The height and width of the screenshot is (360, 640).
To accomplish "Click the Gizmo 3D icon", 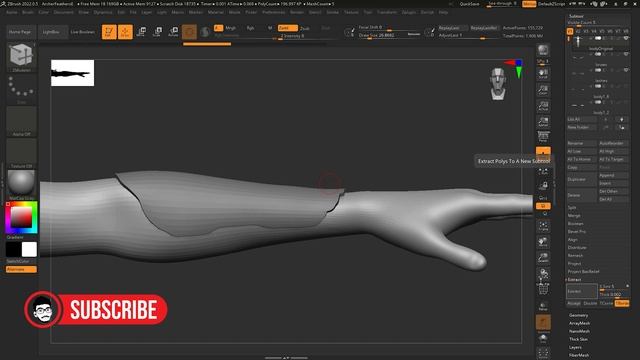I will (x=189, y=32).
